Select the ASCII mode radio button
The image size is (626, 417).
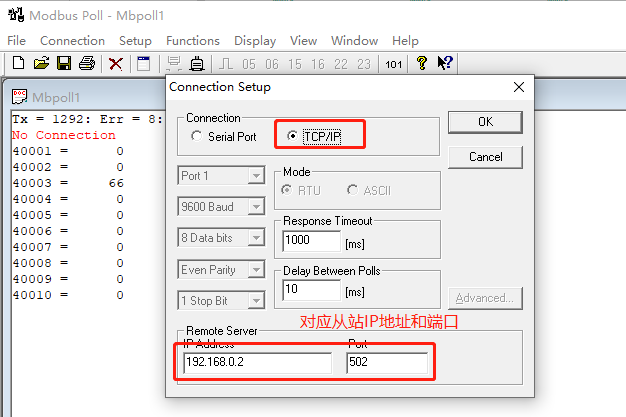352,190
